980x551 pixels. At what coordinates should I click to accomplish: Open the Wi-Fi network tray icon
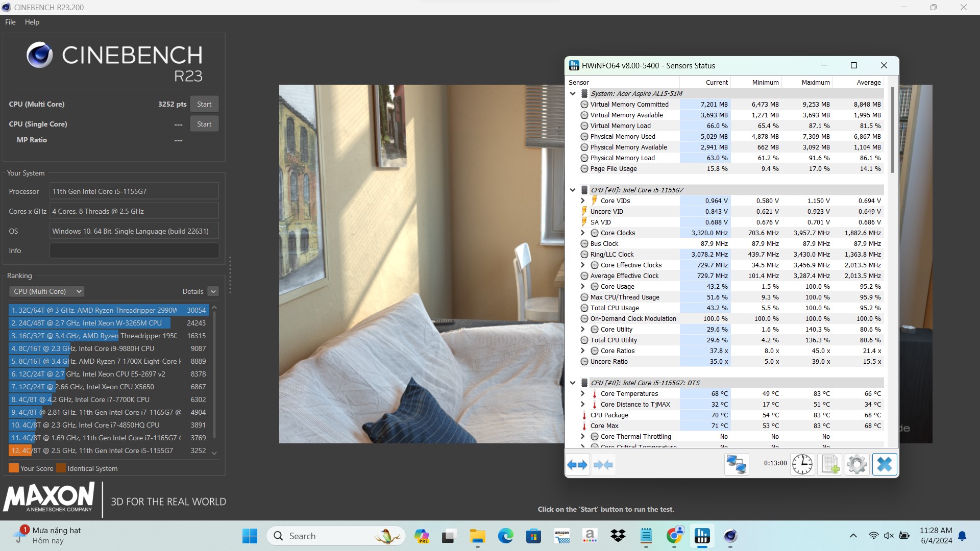[x=873, y=536]
